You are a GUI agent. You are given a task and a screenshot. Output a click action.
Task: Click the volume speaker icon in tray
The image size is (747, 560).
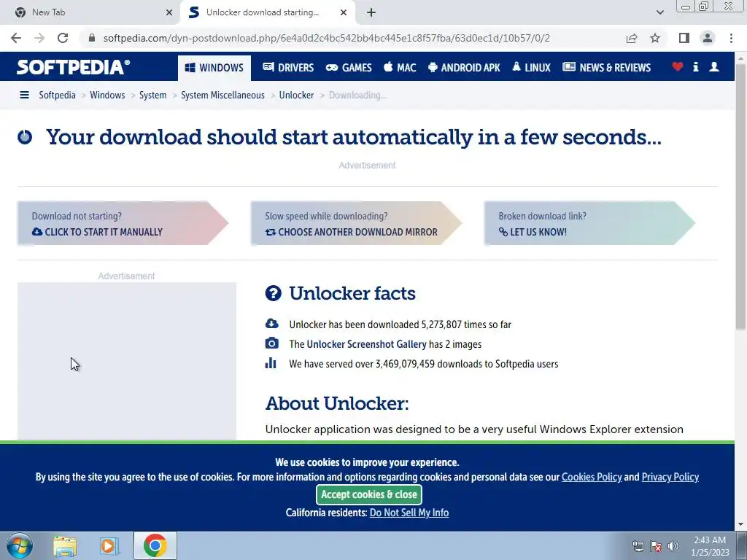click(673, 546)
